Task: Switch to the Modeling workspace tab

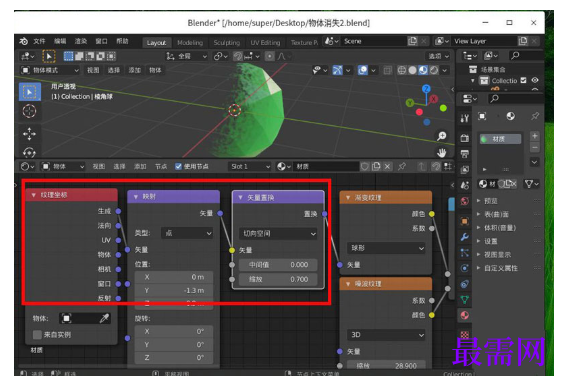Action: coord(190,42)
